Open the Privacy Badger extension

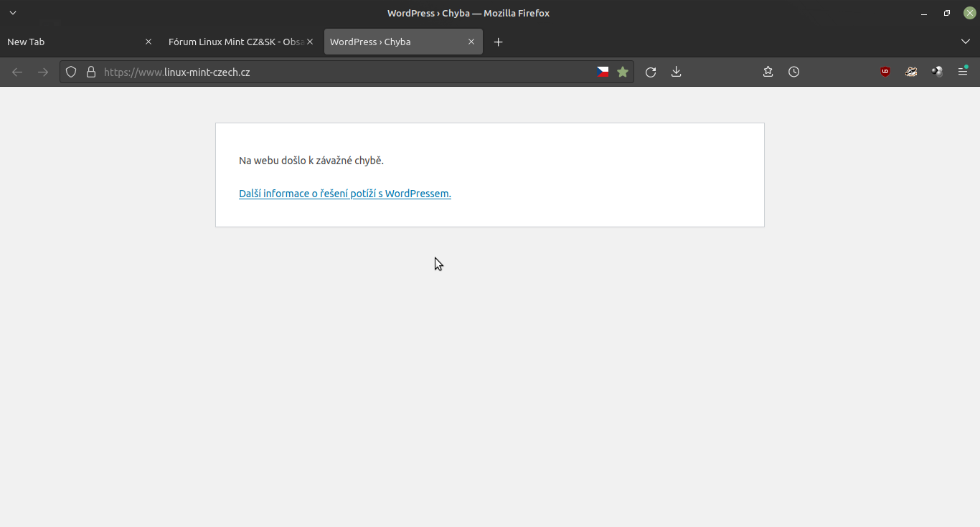[911, 72]
